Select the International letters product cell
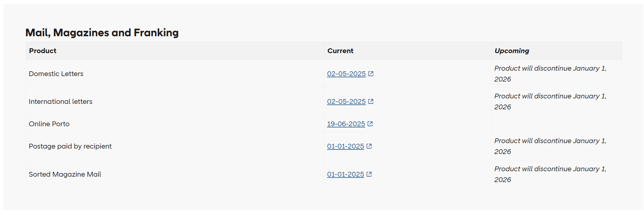The width and height of the screenshot is (644, 215). pos(61,101)
